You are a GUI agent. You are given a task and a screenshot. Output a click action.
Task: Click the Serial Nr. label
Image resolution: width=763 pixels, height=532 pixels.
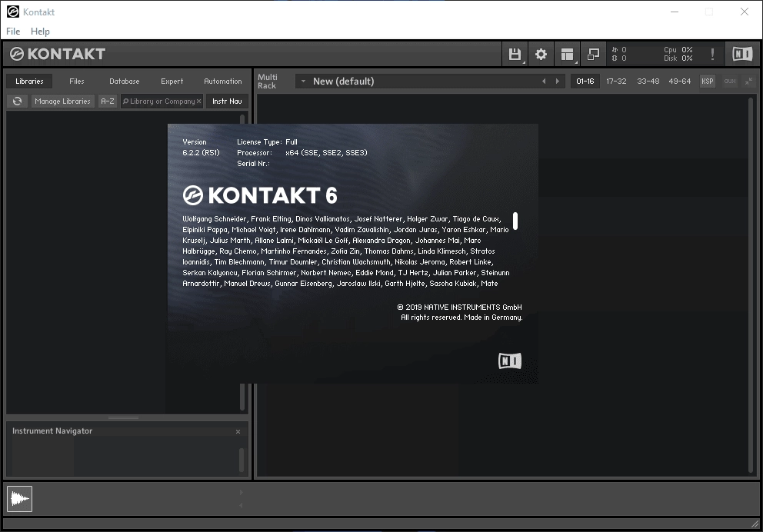(253, 164)
